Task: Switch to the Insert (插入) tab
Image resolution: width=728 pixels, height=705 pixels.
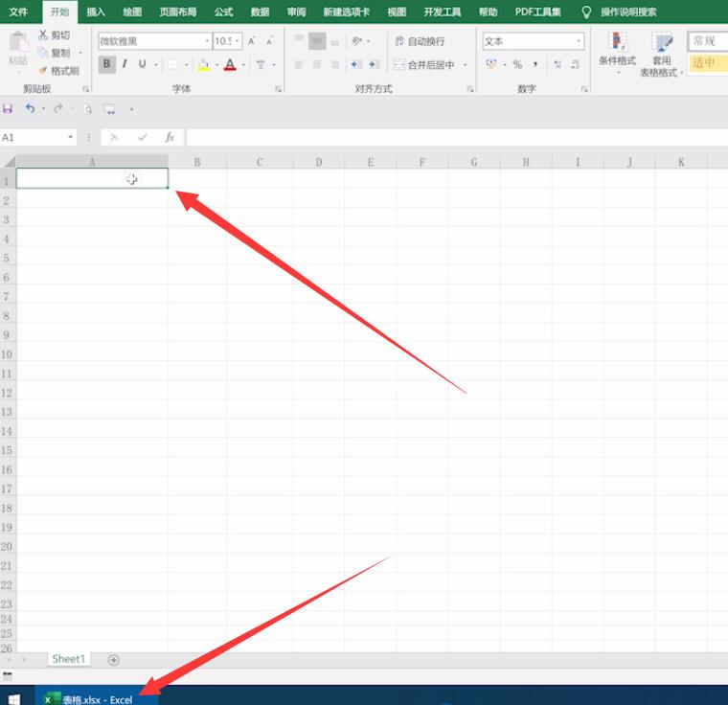Action: point(96,11)
